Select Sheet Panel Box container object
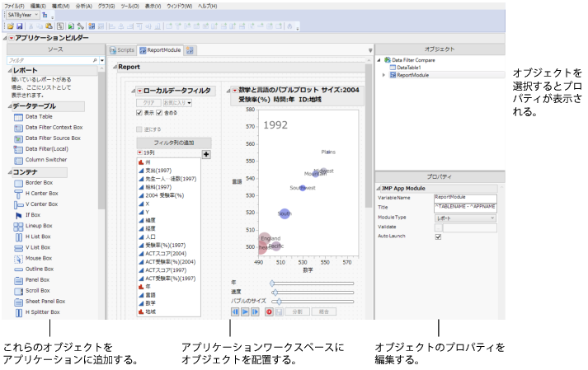588x370 pixels. coord(40,302)
